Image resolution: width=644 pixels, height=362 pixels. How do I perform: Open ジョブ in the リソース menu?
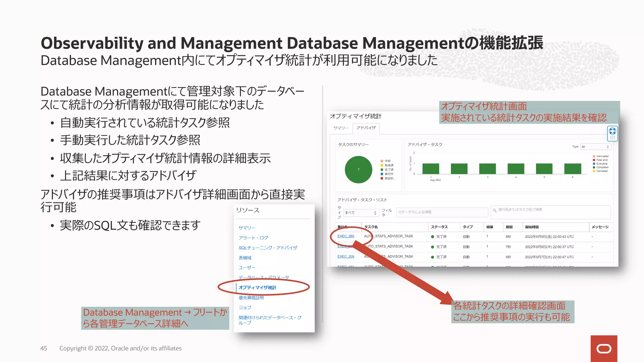click(x=245, y=307)
